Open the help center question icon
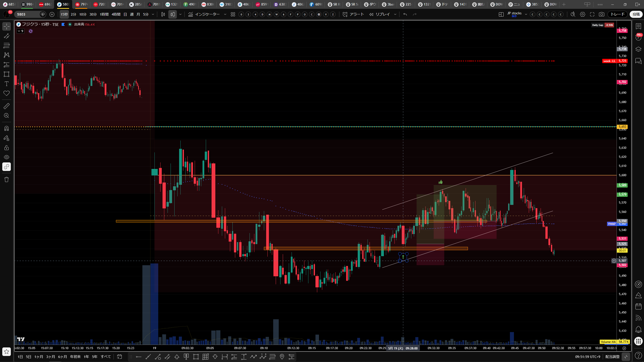Image resolution: width=644 pixels, height=362 pixels. (x=638, y=355)
